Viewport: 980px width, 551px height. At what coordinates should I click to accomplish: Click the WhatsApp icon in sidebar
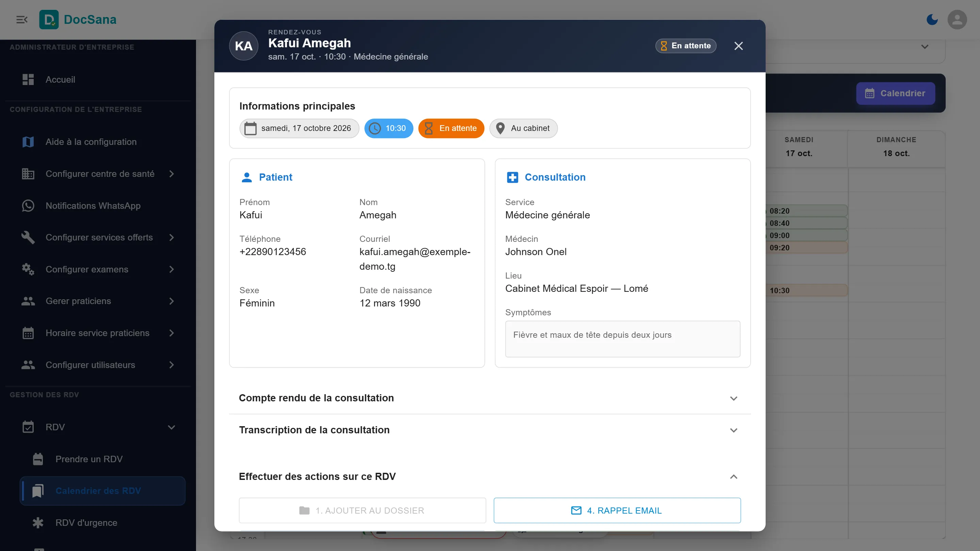coord(28,206)
